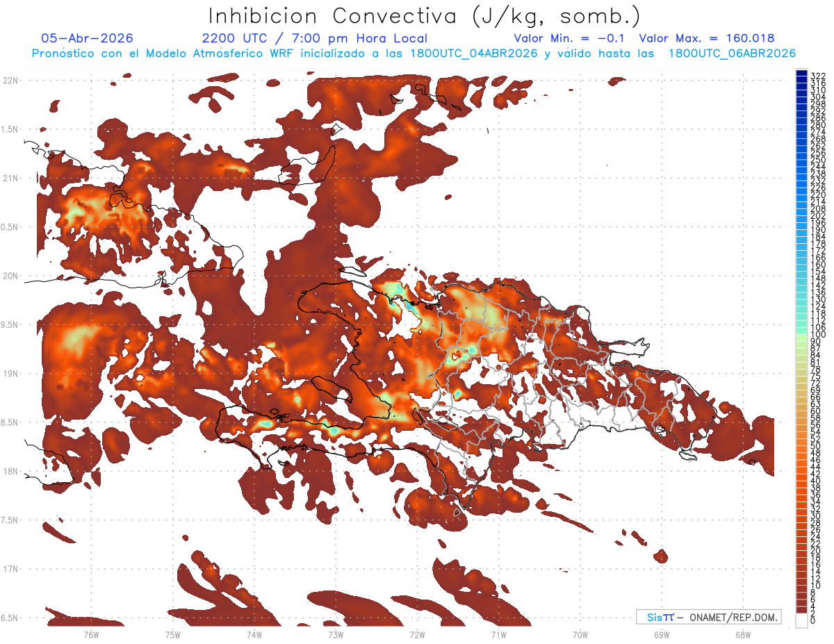Screen dimensions: 834x644
Task: Click the 19N latitude axis label
Action: pos(10,374)
